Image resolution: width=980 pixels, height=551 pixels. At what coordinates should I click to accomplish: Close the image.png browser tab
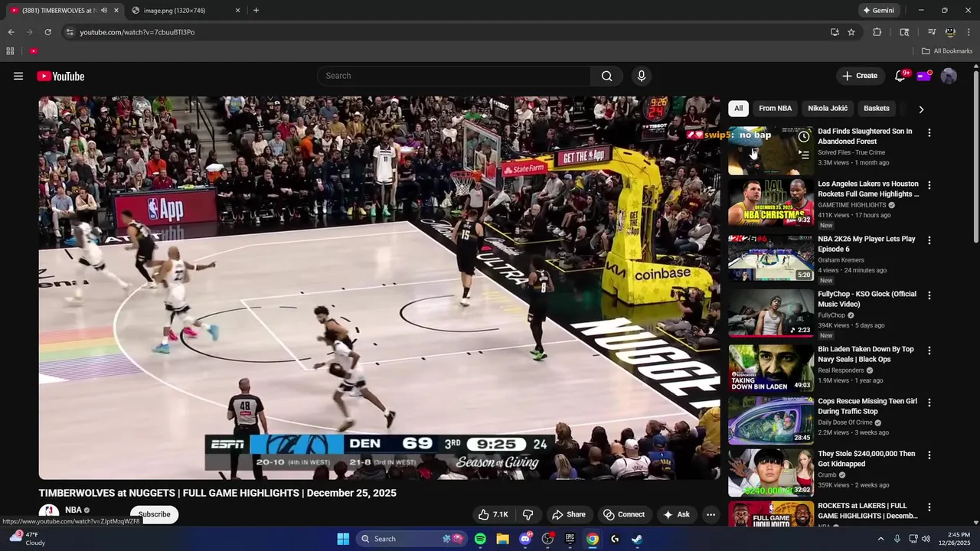tap(237, 11)
